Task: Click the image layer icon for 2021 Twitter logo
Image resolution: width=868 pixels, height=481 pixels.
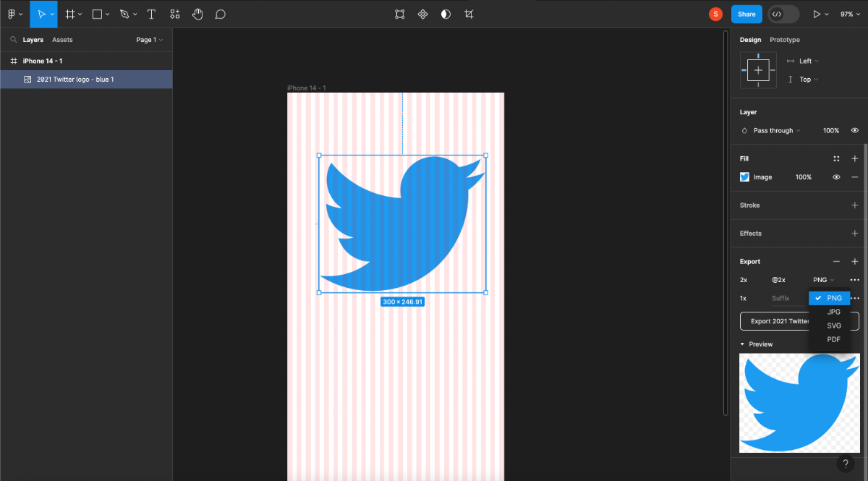Action: (x=27, y=80)
